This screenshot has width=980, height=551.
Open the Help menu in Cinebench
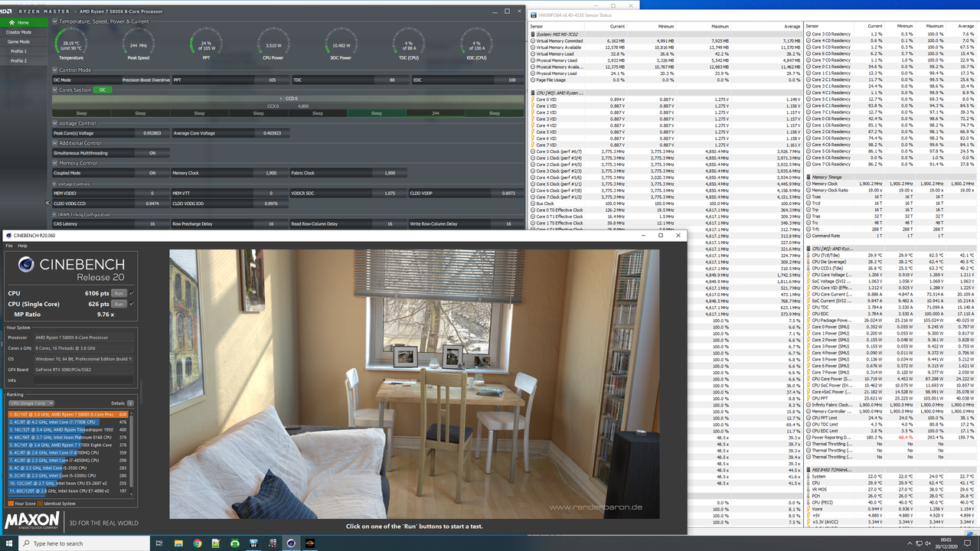tap(22, 246)
